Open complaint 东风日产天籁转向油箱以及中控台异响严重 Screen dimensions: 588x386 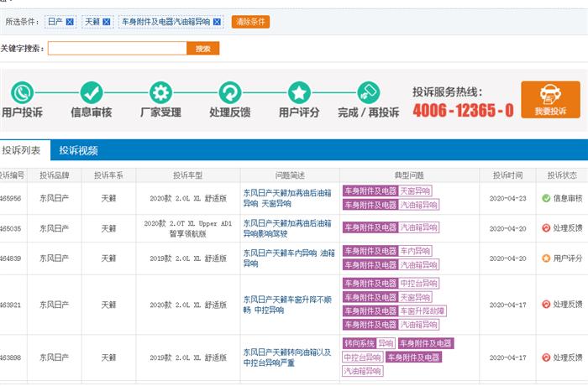pos(287,357)
